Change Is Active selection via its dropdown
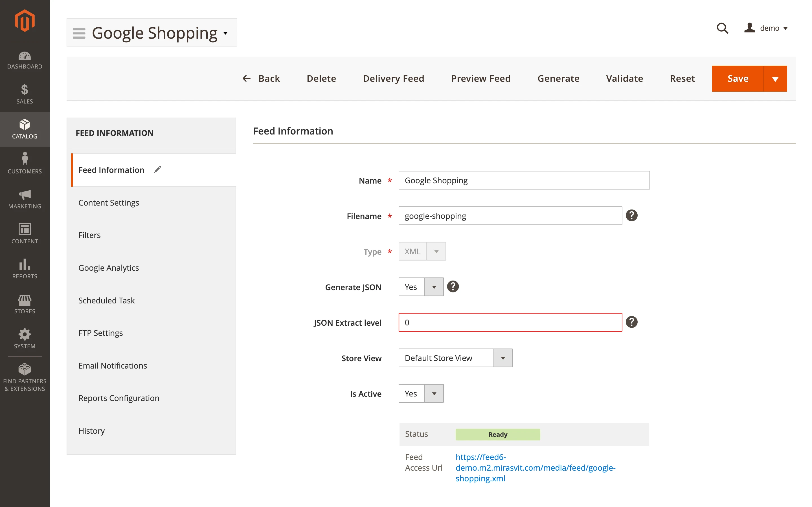812x507 pixels. pos(434,393)
